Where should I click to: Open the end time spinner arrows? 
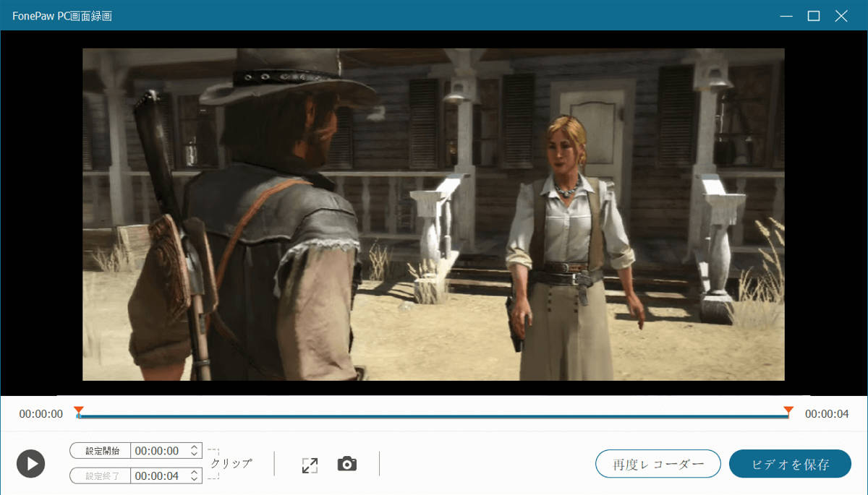pos(194,475)
